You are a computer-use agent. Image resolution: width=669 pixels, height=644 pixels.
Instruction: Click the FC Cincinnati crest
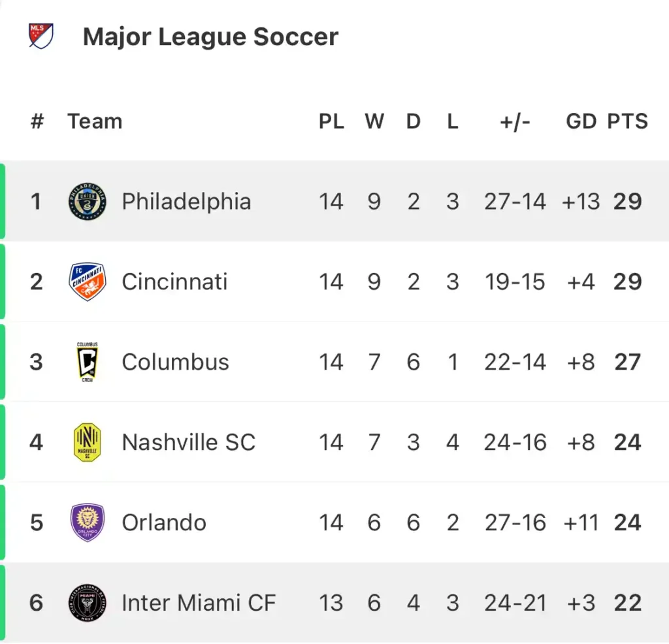coord(88,282)
